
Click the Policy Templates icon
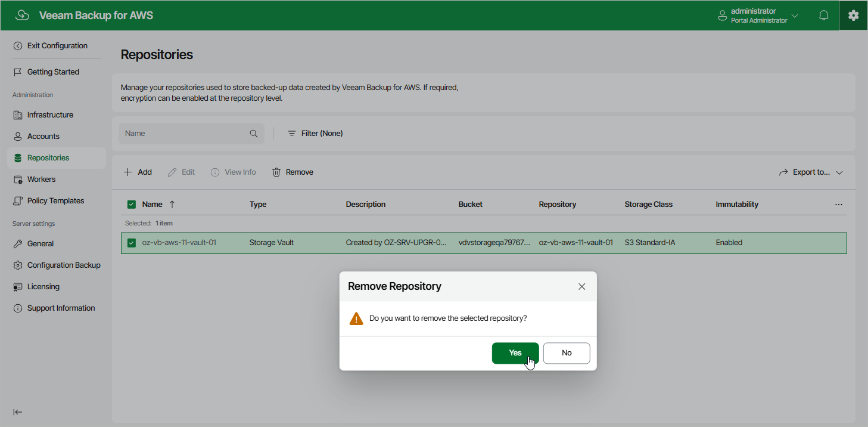pos(18,201)
